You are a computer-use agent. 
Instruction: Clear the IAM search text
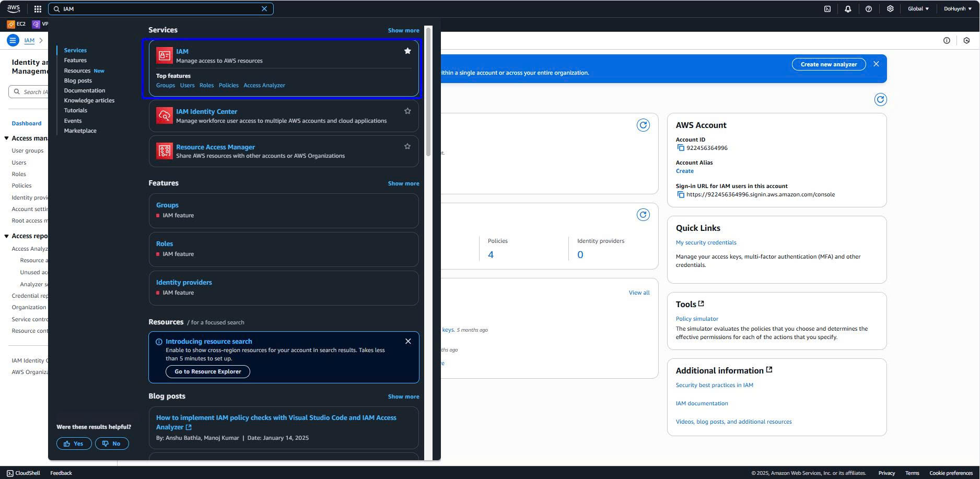click(x=264, y=9)
